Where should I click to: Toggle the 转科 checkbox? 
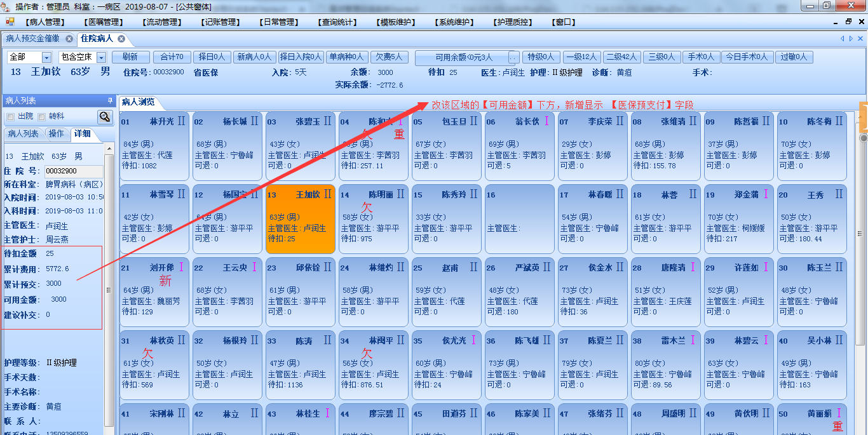[x=42, y=117]
